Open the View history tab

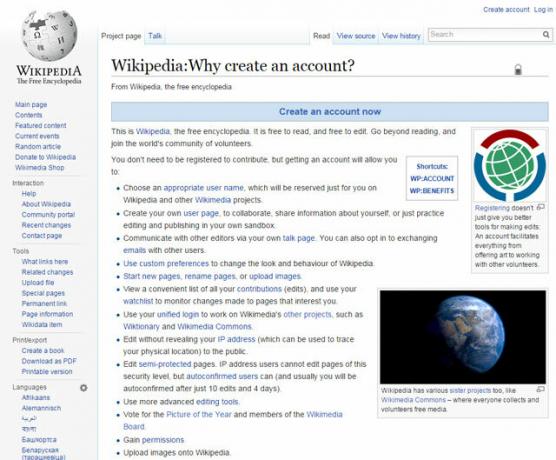click(x=401, y=36)
